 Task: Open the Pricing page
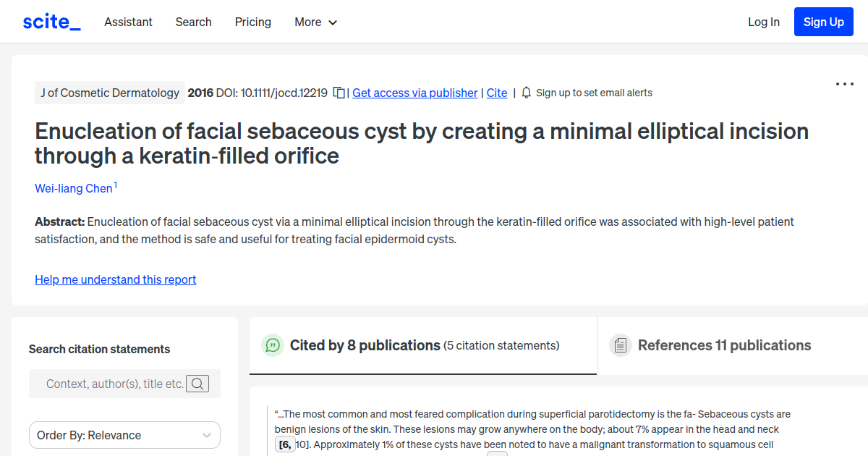252,22
